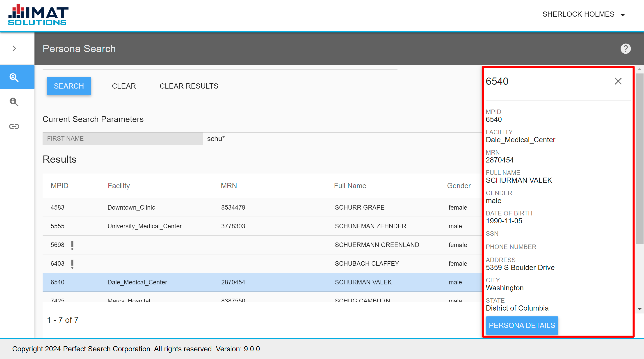Click the 1 - 7 of 7 pagination text
This screenshot has width=644, height=359.
click(x=63, y=320)
